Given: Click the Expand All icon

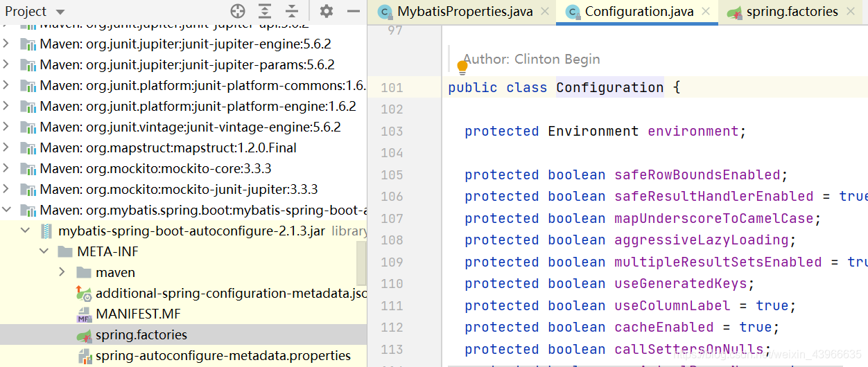Looking at the screenshot, I should coord(265,11).
